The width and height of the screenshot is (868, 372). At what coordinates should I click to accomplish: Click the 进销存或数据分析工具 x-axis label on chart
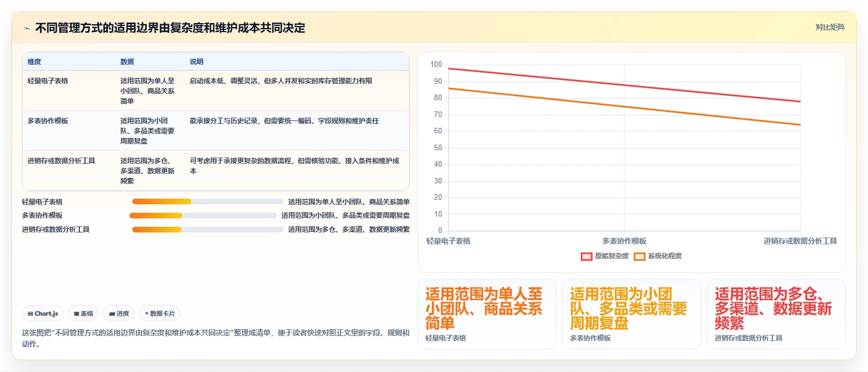point(800,241)
